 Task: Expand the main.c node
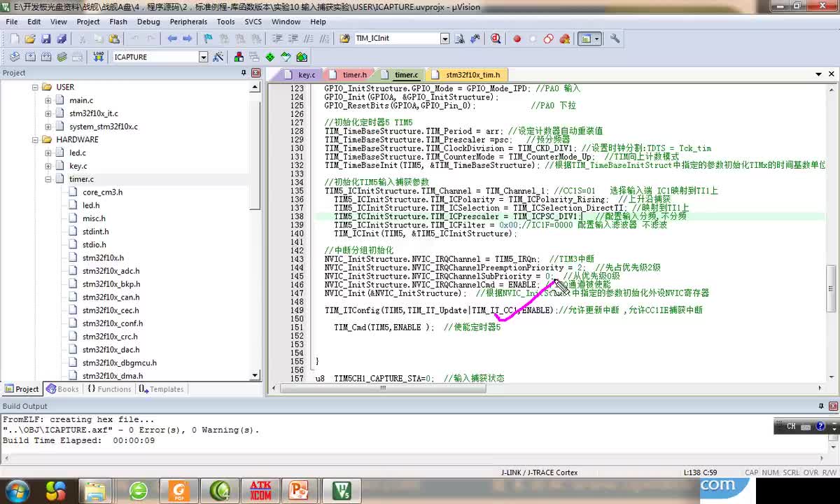pos(48,100)
